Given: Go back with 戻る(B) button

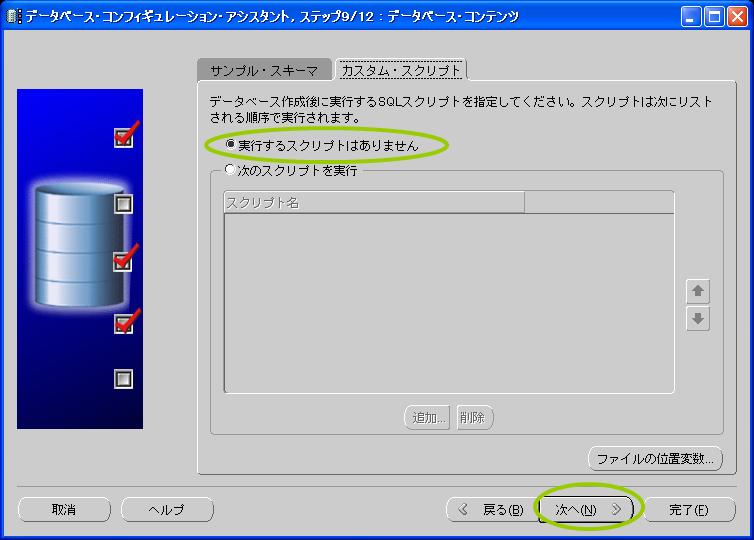Looking at the screenshot, I should pos(492,509).
